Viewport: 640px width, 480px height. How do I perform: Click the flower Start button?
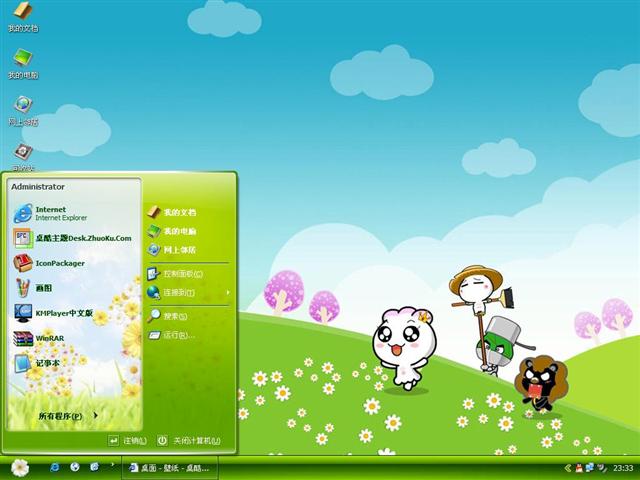point(19,468)
